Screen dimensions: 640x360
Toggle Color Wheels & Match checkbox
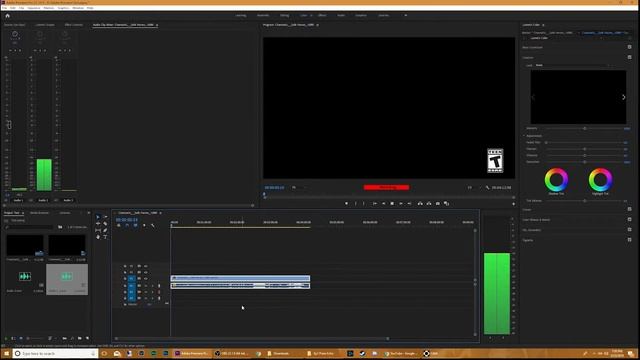click(629, 219)
